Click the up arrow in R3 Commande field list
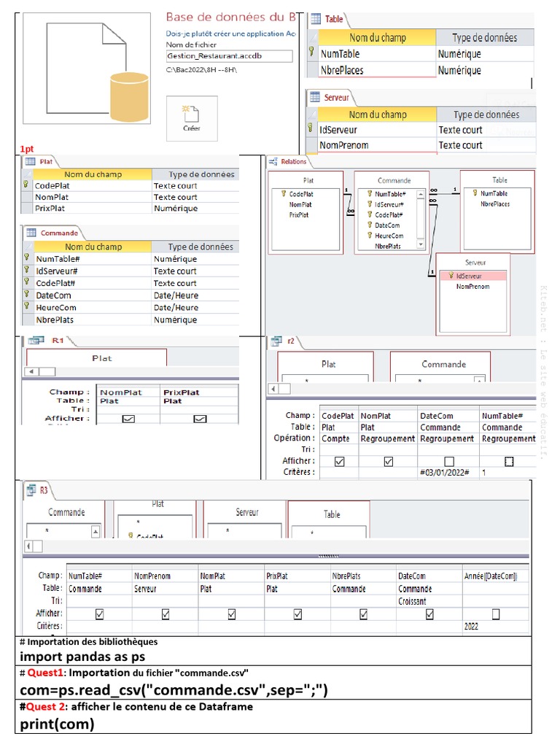 (96, 532)
